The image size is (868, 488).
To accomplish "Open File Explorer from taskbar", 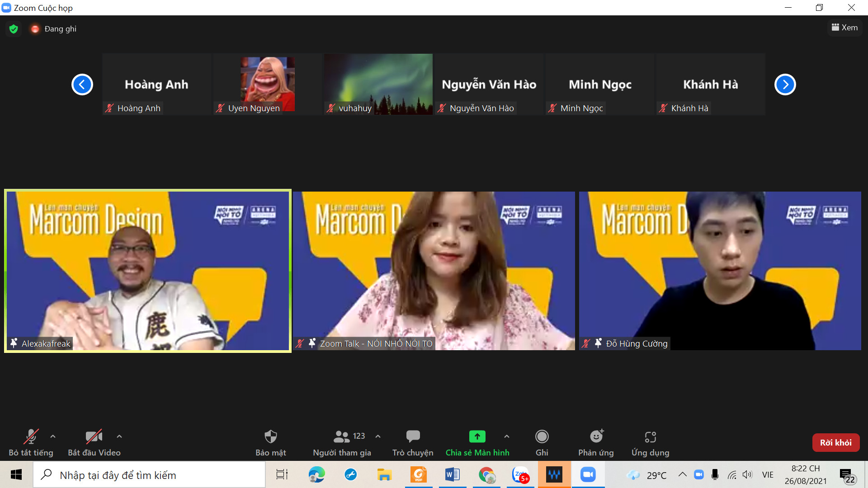I will 384,475.
